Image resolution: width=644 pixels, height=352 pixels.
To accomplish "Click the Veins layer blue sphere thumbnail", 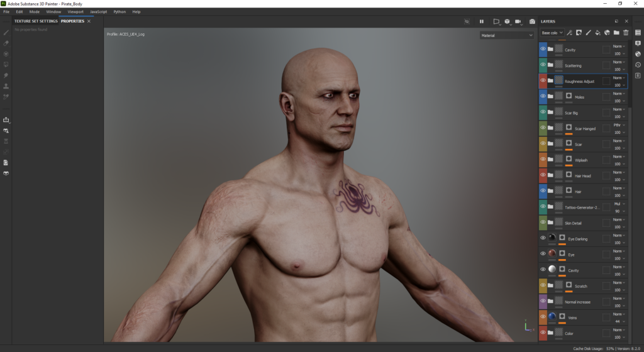I will coord(552,316).
